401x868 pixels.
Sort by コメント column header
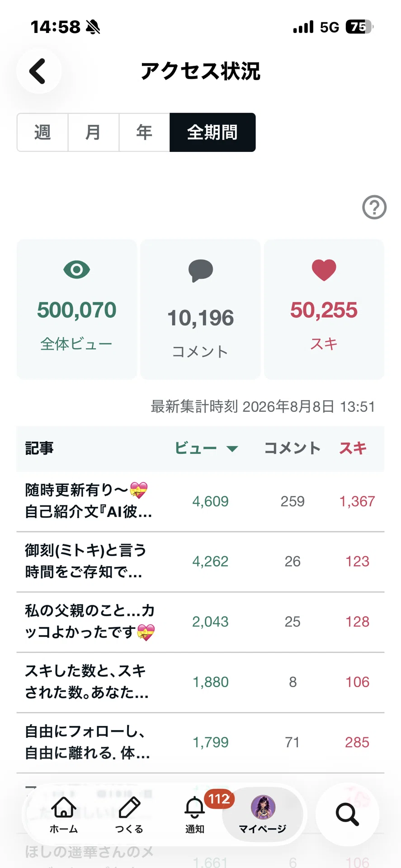(x=292, y=448)
